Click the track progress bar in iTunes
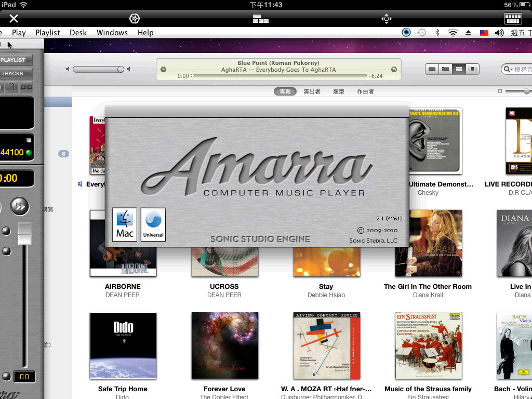The width and height of the screenshot is (532, 399). pyautogui.click(x=278, y=76)
